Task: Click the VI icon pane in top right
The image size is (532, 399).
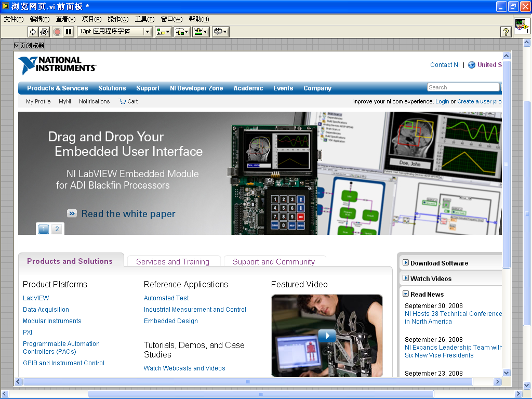Action: click(522, 26)
